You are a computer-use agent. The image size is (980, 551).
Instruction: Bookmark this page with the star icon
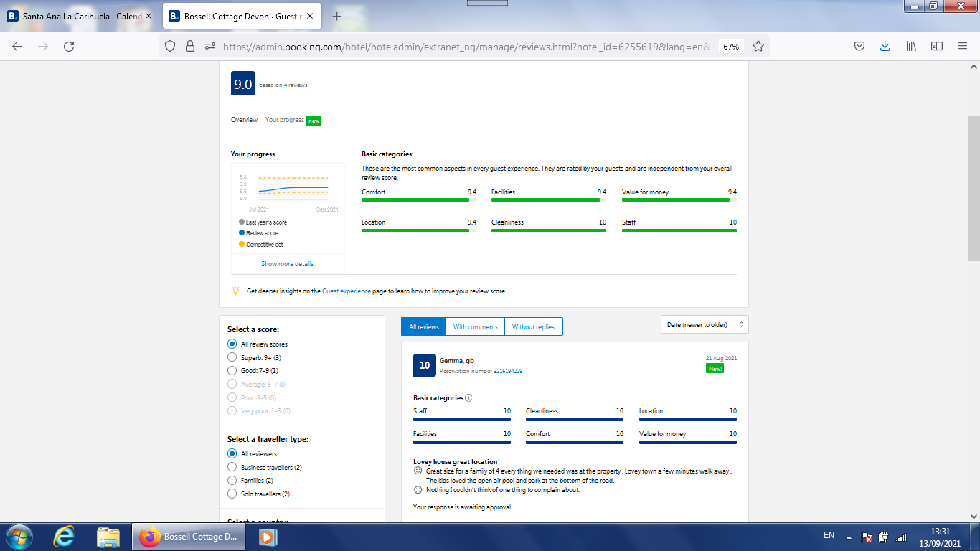click(758, 46)
